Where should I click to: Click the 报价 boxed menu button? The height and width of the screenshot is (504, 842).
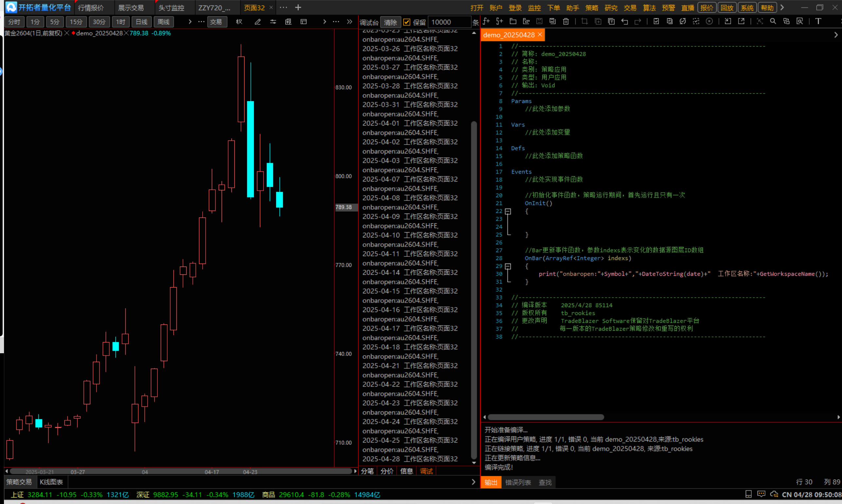pos(707,8)
